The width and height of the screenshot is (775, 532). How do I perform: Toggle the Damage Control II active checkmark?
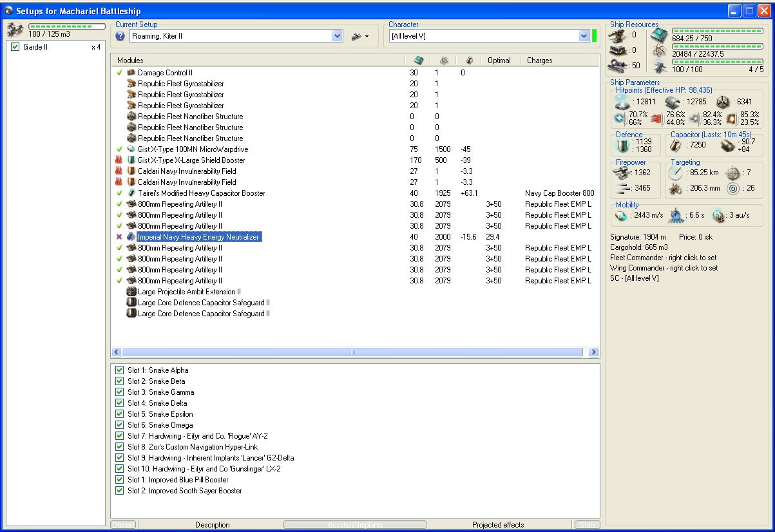pyautogui.click(x=119, y=73)
